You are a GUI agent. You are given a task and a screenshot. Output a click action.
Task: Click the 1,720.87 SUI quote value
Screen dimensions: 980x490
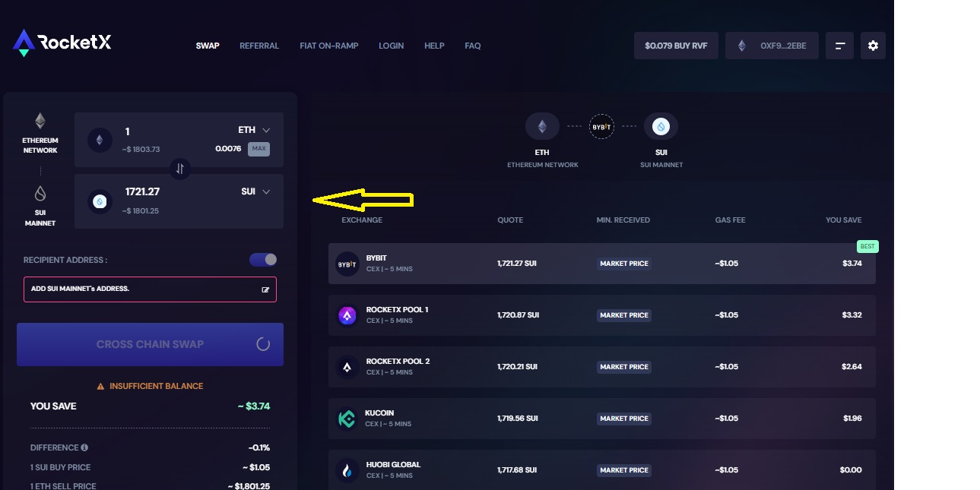point(519,315)
